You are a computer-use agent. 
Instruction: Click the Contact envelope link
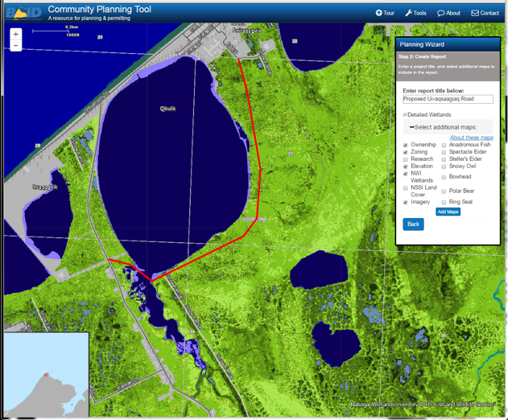[x=485, y=13]
